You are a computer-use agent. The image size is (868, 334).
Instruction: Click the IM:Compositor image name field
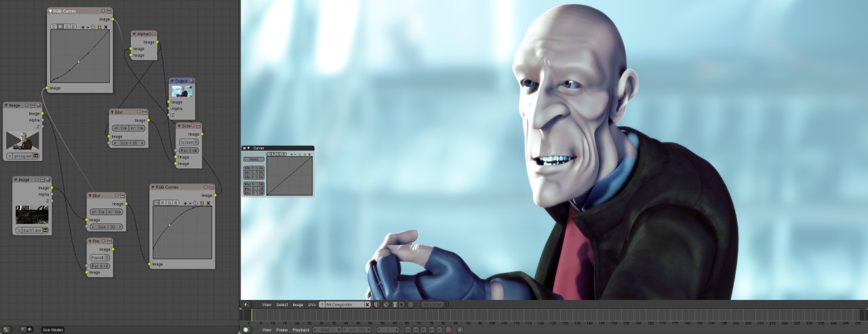pyautogui.click(x=344, y=305)
